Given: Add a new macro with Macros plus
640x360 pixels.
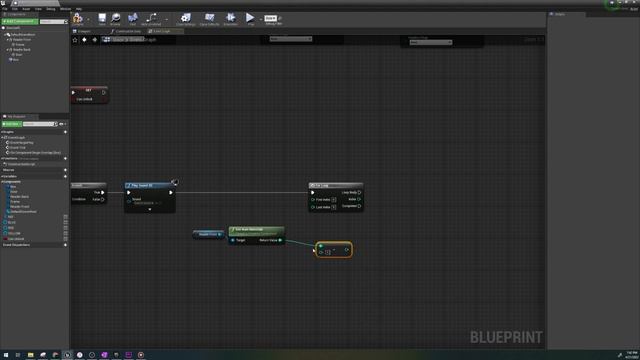Looking at the screenshot, I should coord(65,170).
